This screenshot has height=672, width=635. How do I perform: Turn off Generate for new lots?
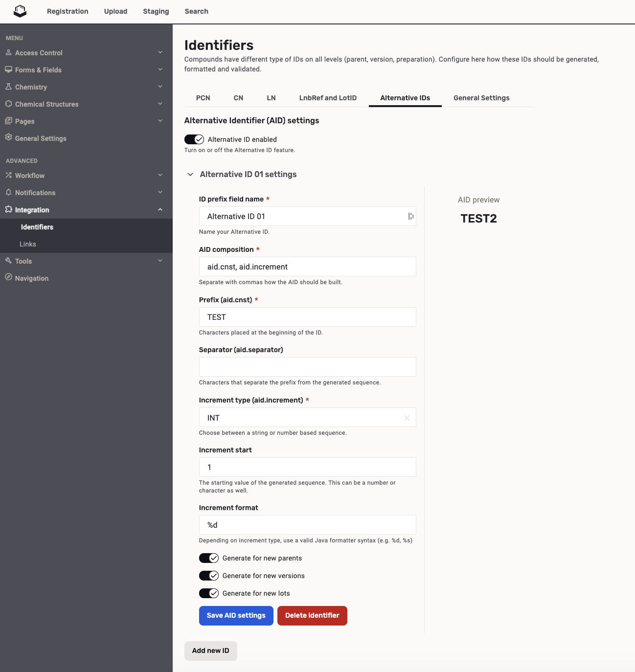click(x=209, y=593)
